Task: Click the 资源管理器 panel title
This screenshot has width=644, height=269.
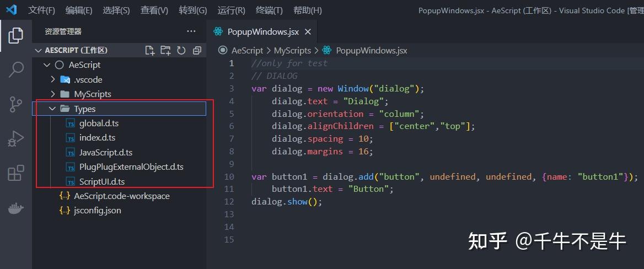Action: coord(63,31)
